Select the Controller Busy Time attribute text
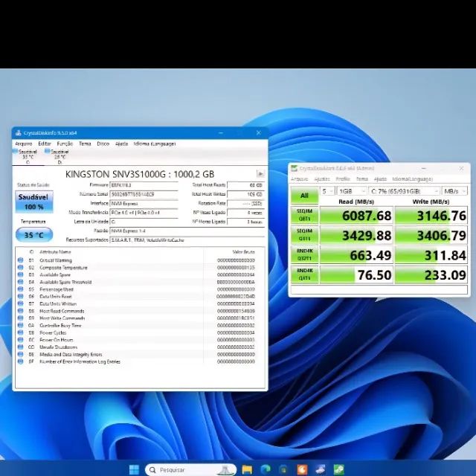This screenshot has height=476, width=476. click(x=60, y=326)
